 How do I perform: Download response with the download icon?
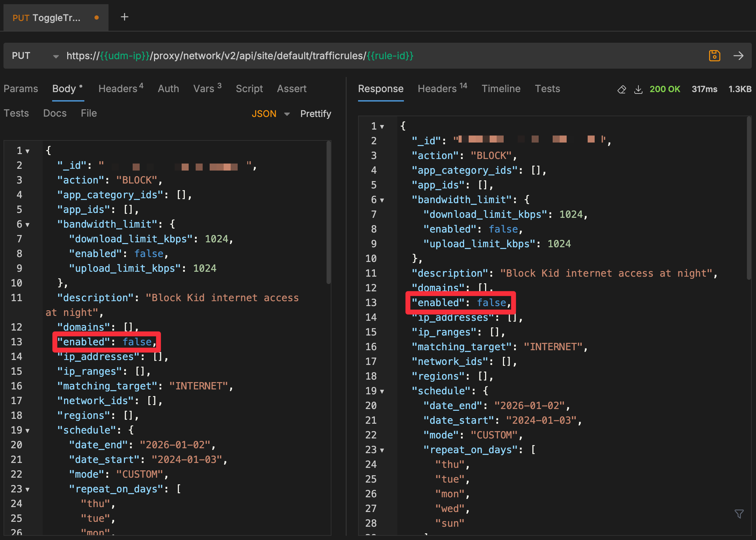coord(638,89)
